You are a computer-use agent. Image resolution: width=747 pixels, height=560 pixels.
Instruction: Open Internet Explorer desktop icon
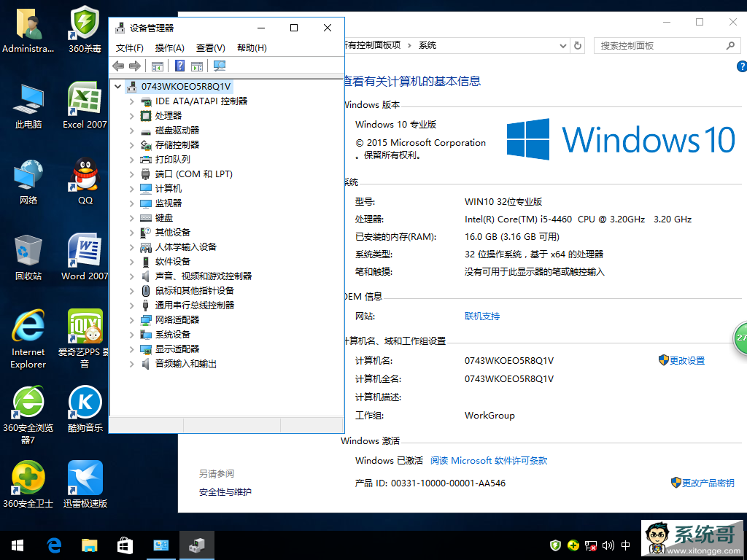pos(28,339)
